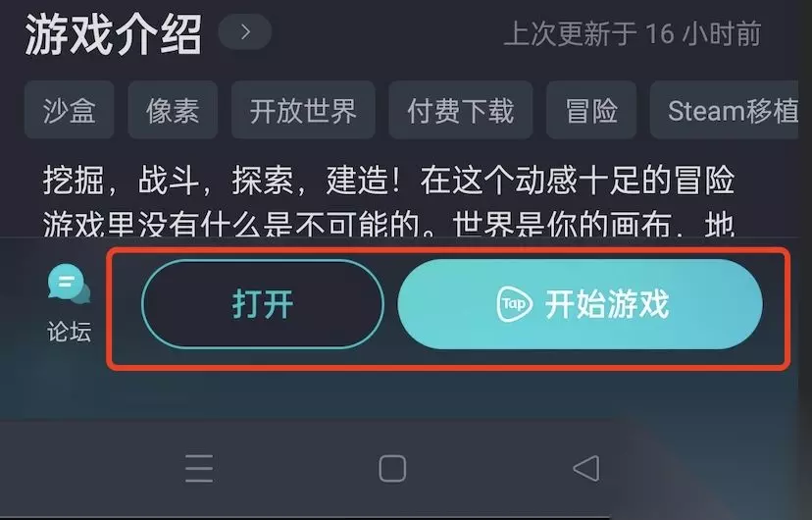Choose the 付费下载 tag chip
The width and height of the screenshot is (812, 520).
coord(460,110)
